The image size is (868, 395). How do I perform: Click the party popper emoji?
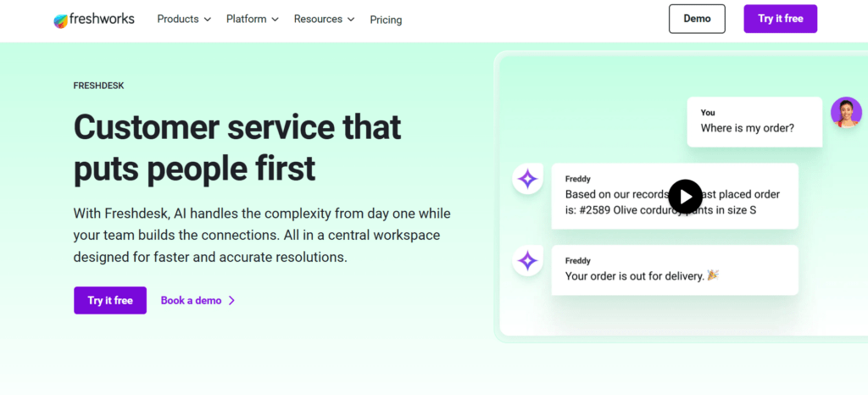(712, 276)
